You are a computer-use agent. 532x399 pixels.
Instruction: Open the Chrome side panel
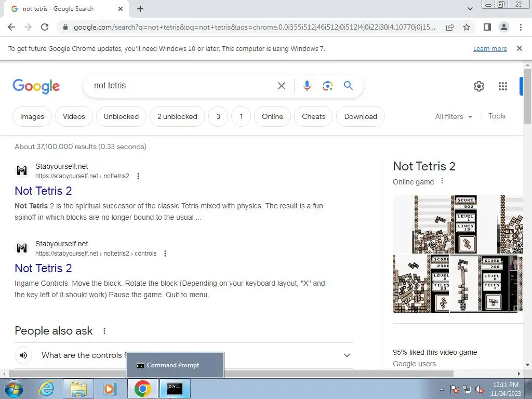pyautogui.click(x=487, y=27)
